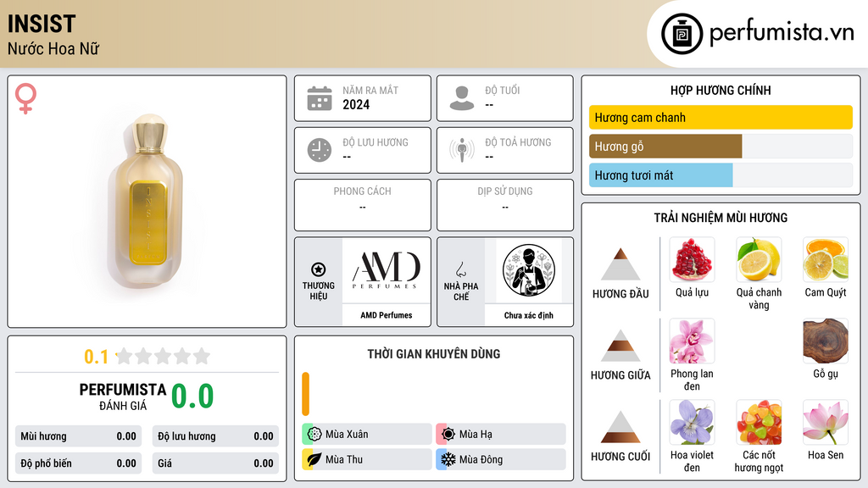This screenshot has width=868, height=488.
Task: Click the Hương đầu pyramid icon
Action: click(x=620, y=264)
